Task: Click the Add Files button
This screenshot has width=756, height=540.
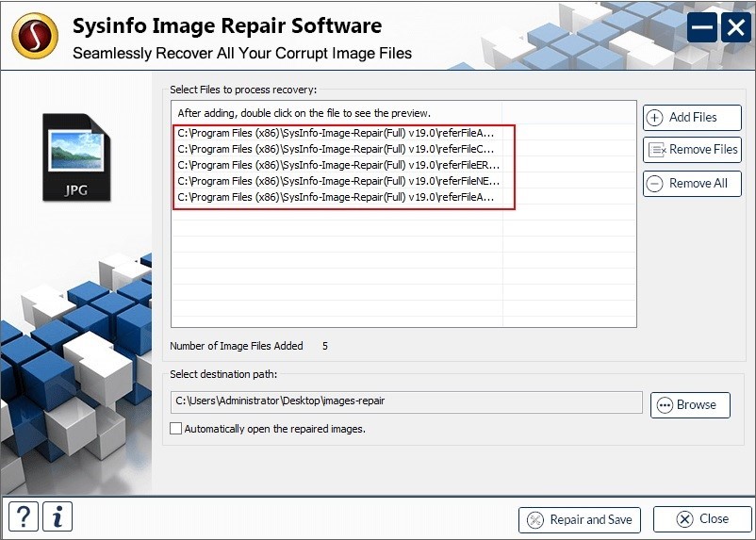Action: pyautogui.click(x=692, y=118)
